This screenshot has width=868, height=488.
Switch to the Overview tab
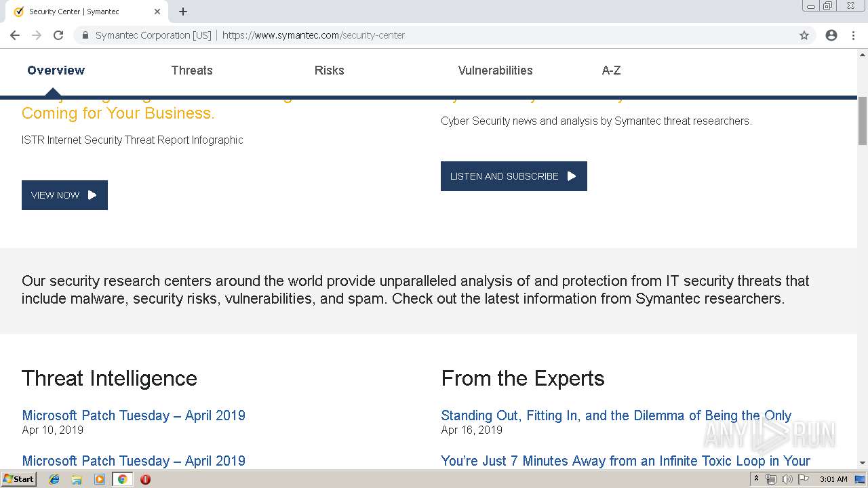pos(56,70)
